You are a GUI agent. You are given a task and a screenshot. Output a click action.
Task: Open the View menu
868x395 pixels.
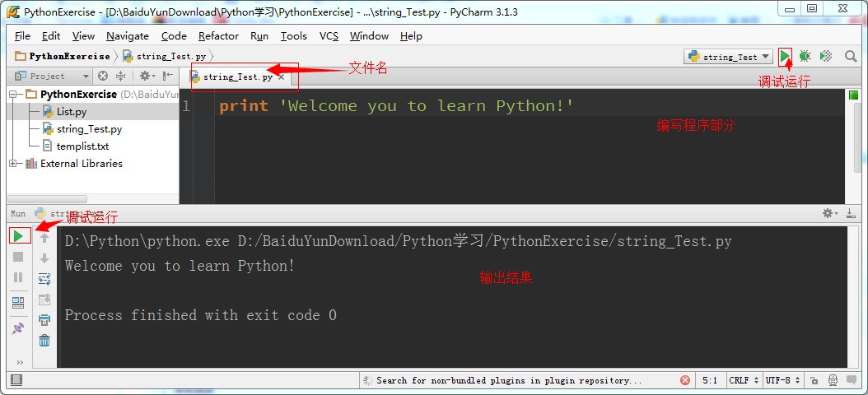pyautogui.click(x=84, y=36)
